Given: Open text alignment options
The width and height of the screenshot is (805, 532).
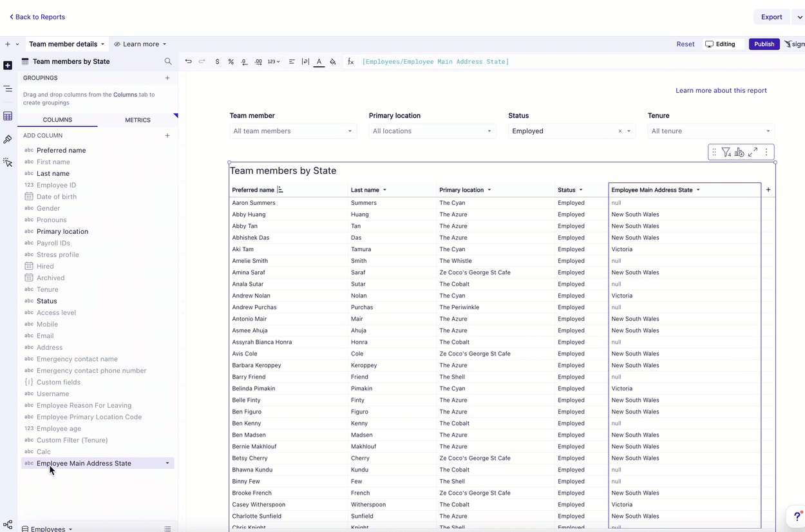Looking at the screenshot, I should [x=292, y=62].
